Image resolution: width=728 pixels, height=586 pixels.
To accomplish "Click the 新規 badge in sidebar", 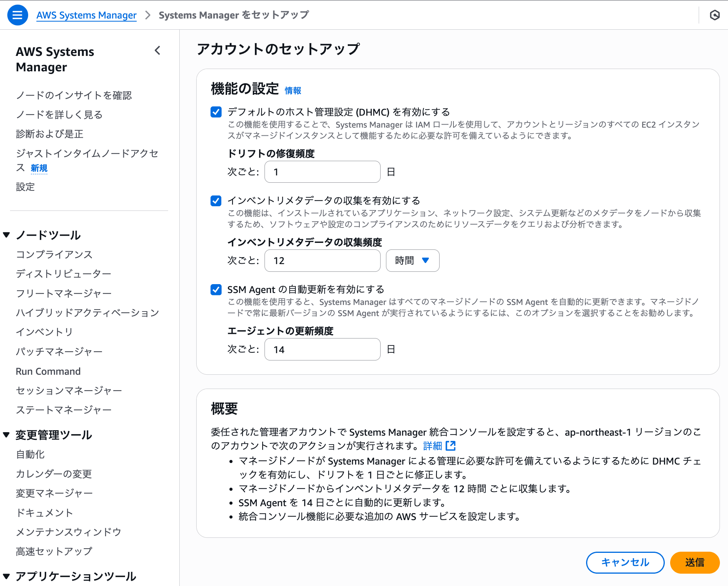I will [39, 168].
